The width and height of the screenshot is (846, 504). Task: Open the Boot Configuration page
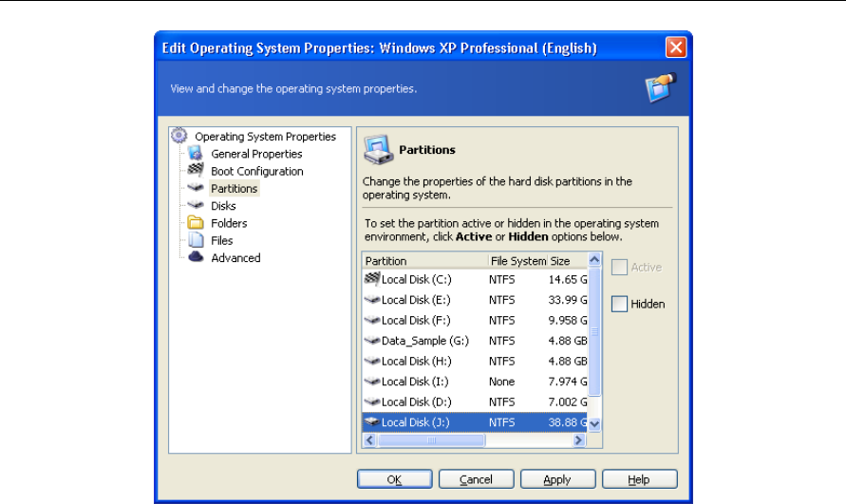point(256,171)
